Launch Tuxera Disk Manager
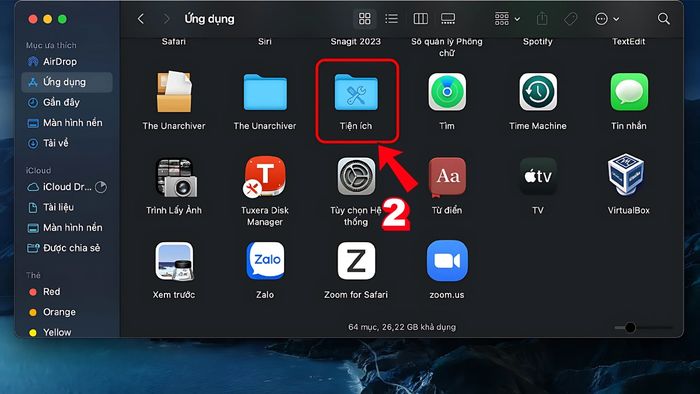Screen dimensions: 700x394 264,176
